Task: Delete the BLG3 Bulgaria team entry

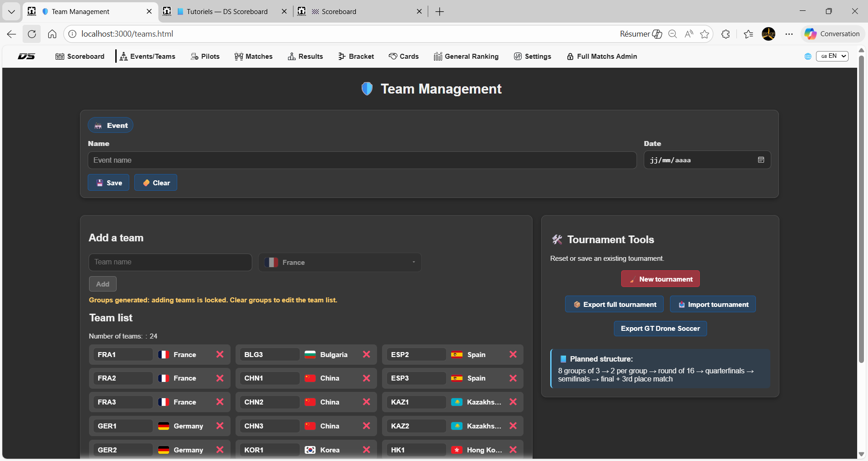Action: tap(366, 354)
